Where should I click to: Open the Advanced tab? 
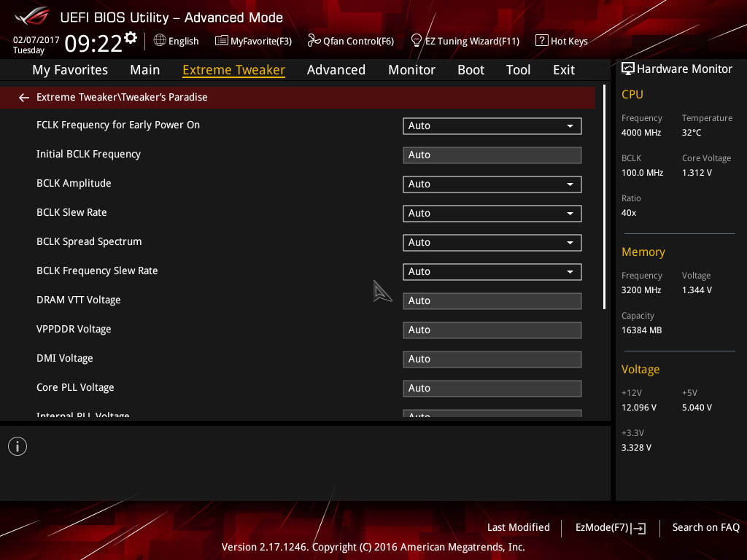point(336,70)
